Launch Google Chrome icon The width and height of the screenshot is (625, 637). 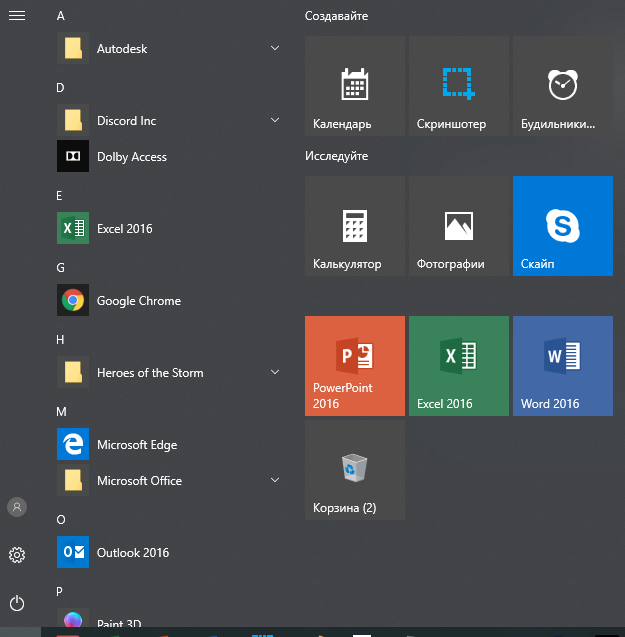point(73,300)
